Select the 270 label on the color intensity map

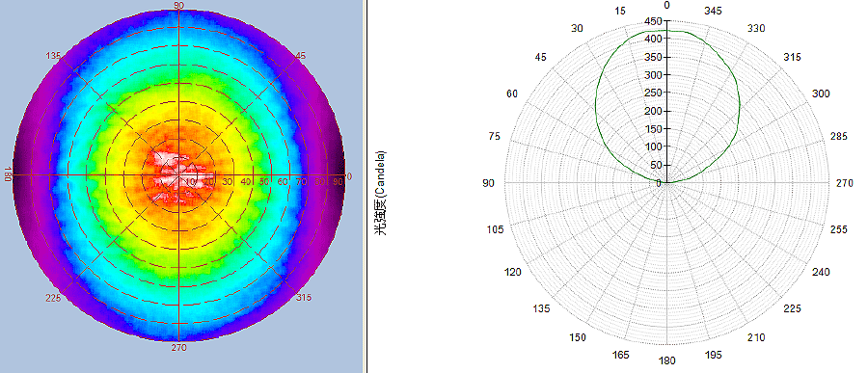tap(178, 348)
